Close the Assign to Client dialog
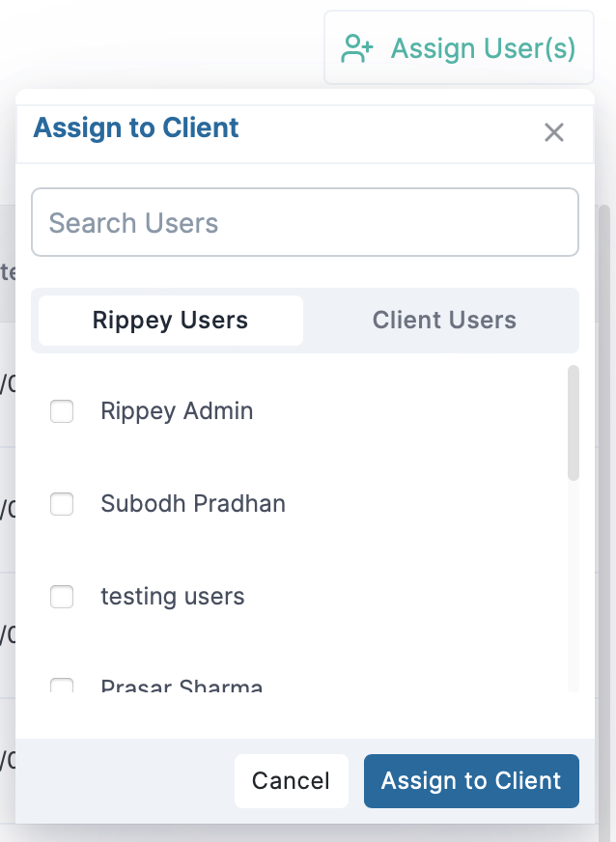Screen dimensions: 616x842 553,132
